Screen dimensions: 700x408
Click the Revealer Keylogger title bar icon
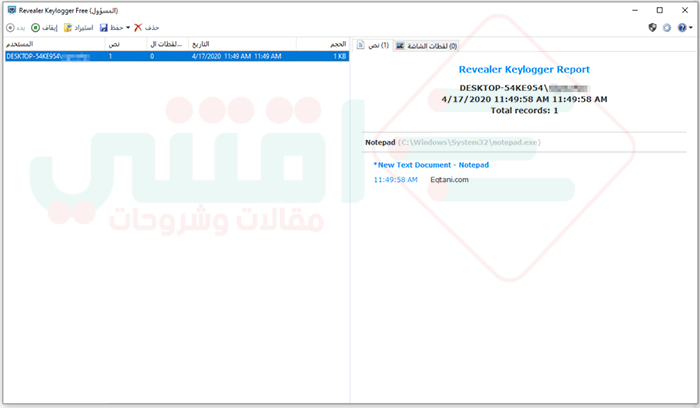(x=12, y=10)
